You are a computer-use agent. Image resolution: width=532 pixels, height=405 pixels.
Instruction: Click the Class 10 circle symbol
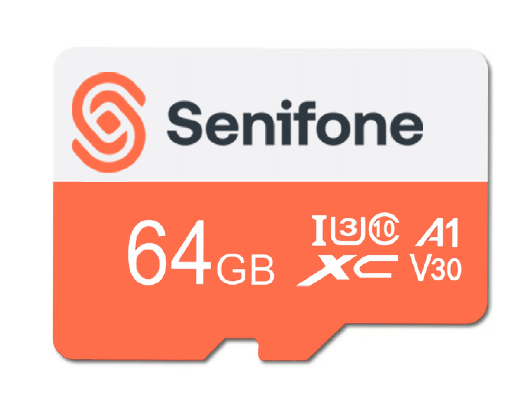(384, 229)
